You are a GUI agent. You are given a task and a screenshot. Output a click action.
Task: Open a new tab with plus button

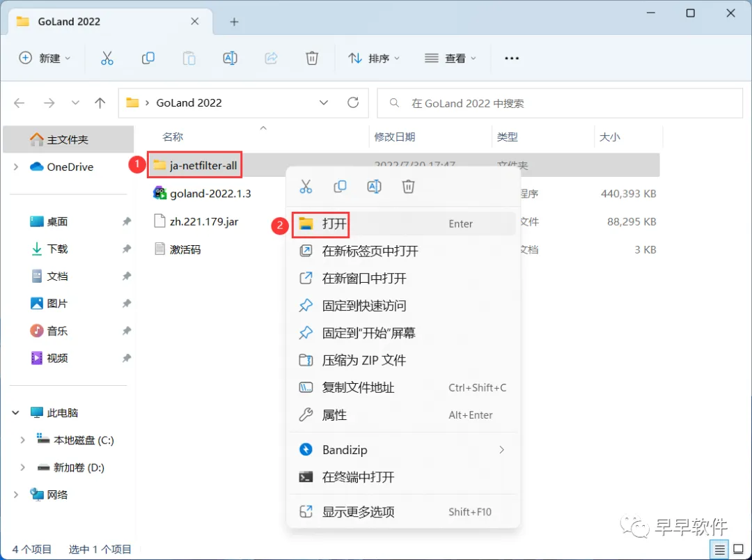[234, 22]
